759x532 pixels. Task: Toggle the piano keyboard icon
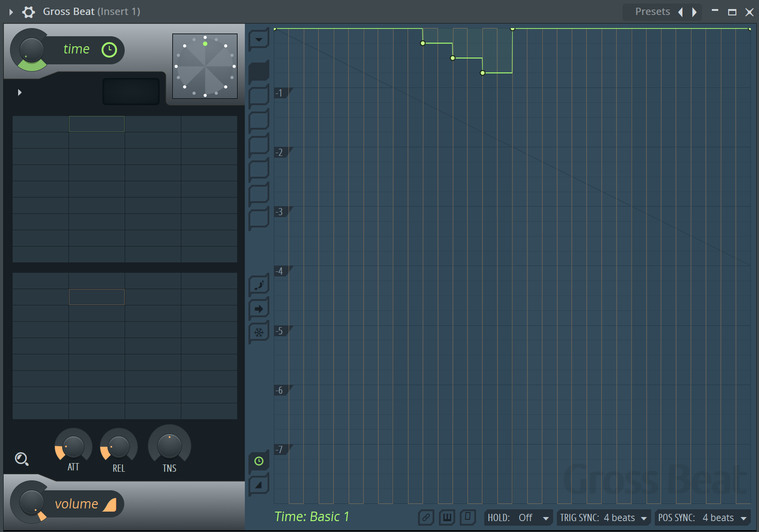coord(447,517)
